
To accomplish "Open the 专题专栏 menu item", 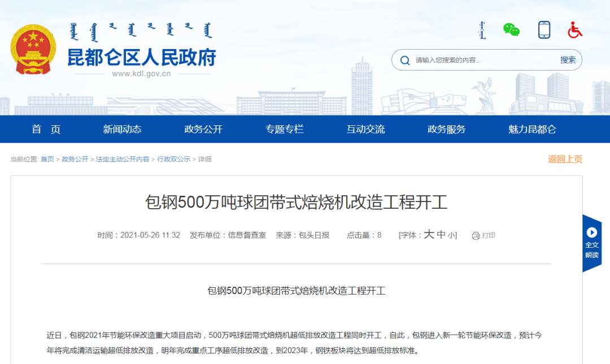I will point(284,129).
